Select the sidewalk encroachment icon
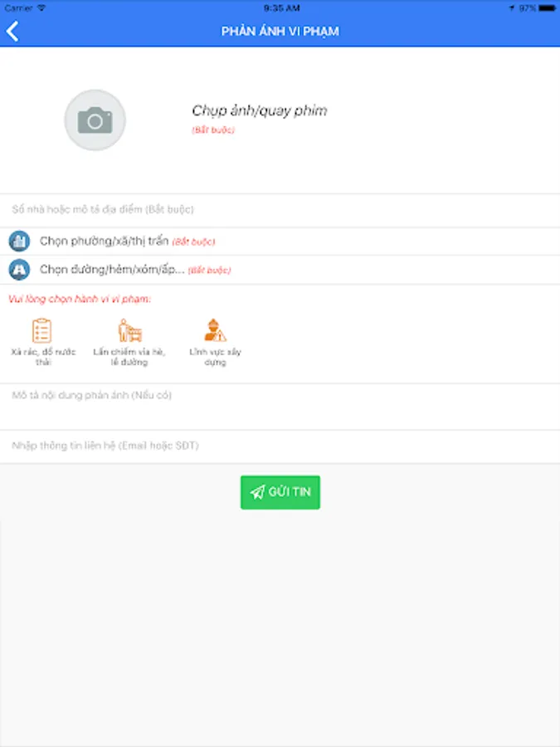 130,330
